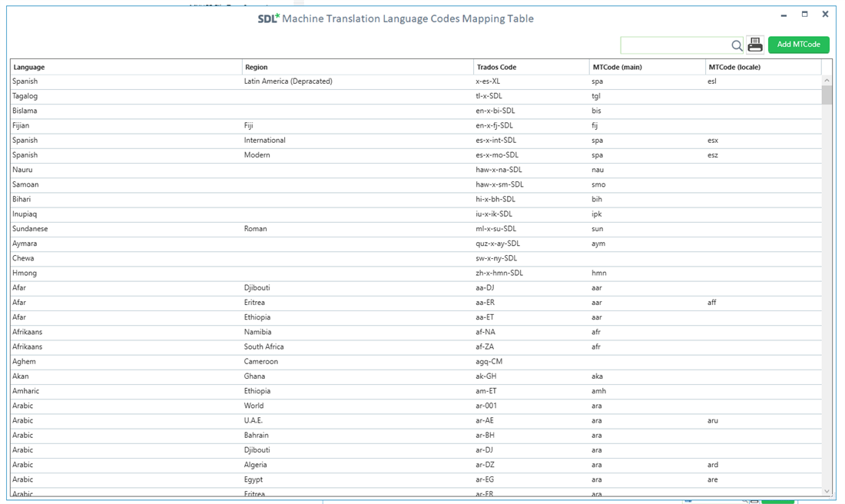Image resolution: width=845 pixels, height=504 pixels.
Task: Click the Aymara language cell
Action: click(x=25, y=244)
